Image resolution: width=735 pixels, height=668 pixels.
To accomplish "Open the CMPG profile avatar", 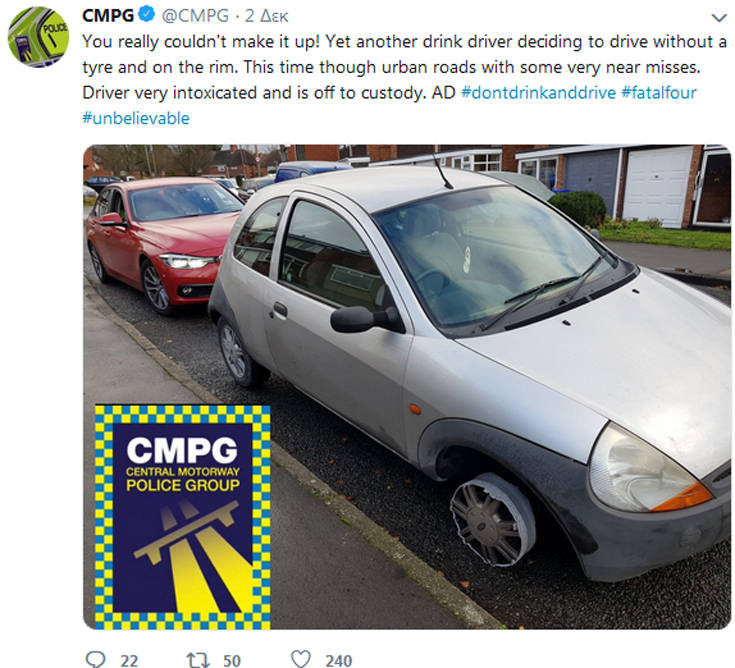I will (x=38, y=37).
